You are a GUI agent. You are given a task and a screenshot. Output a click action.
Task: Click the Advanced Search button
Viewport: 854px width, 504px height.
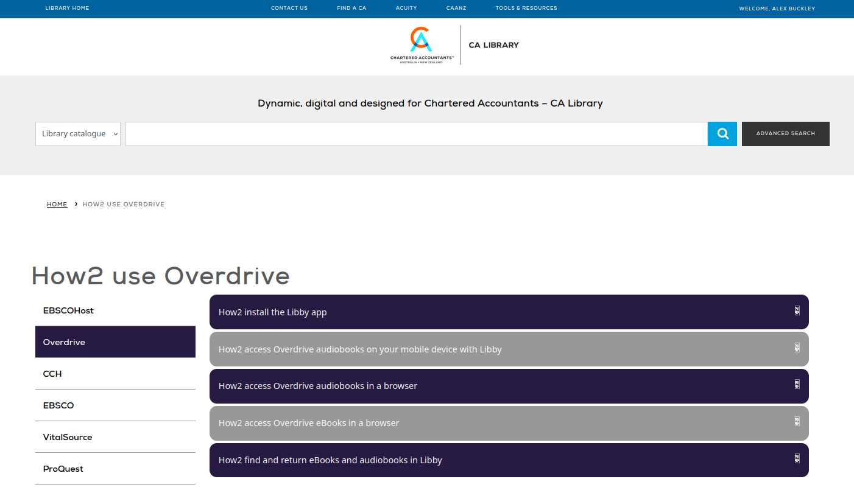click(x=786, y=134)
